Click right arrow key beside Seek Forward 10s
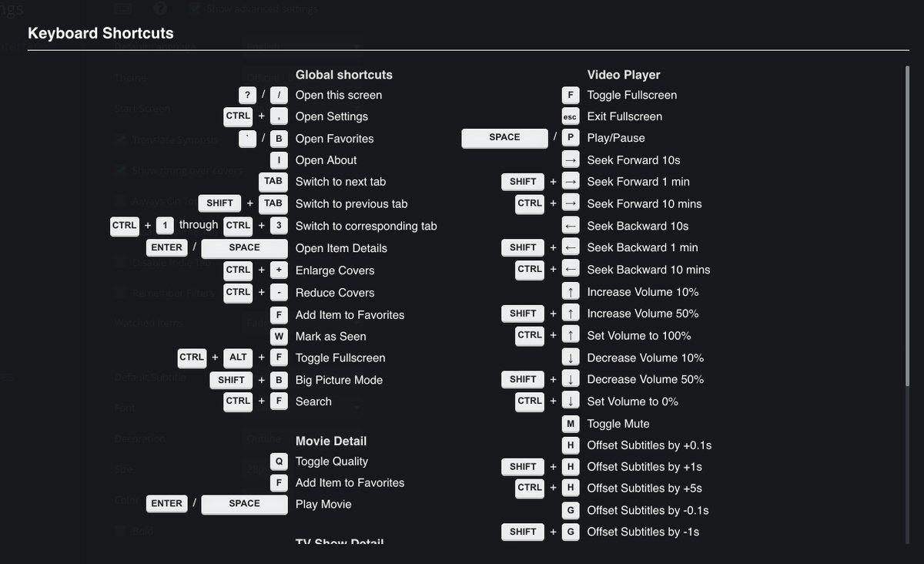The image size is (924, 564). (570, 160)
